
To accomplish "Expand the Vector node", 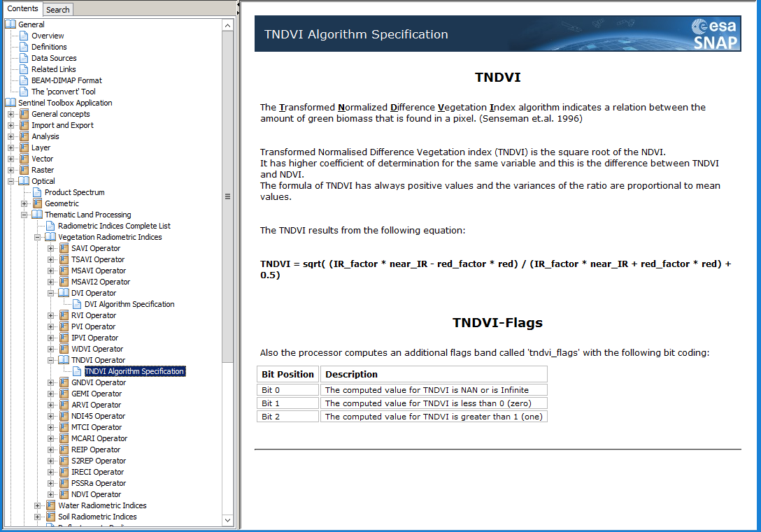I will click(10, 159).
